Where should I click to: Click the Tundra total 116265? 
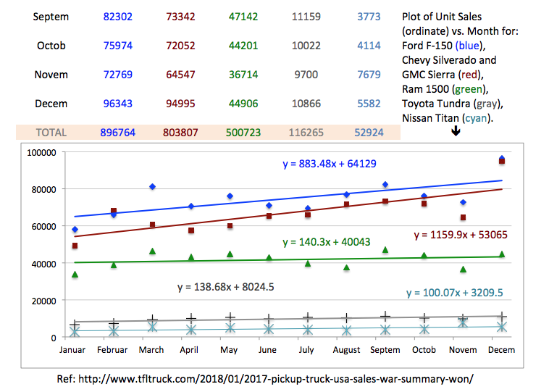(x=306, y=133)
